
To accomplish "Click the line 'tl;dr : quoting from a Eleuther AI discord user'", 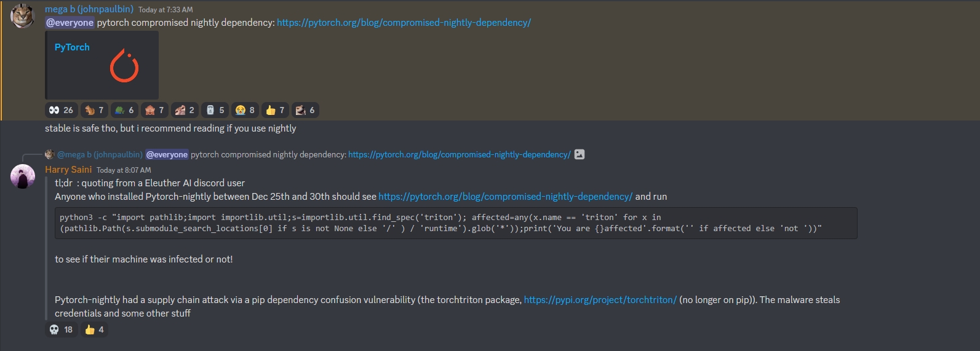I will (x=149, y=183).
